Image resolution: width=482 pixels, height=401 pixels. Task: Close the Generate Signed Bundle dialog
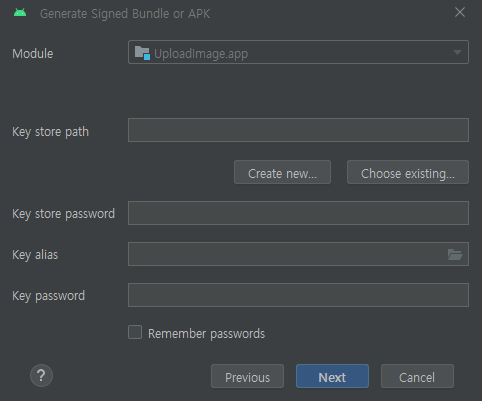coord(460,12)
